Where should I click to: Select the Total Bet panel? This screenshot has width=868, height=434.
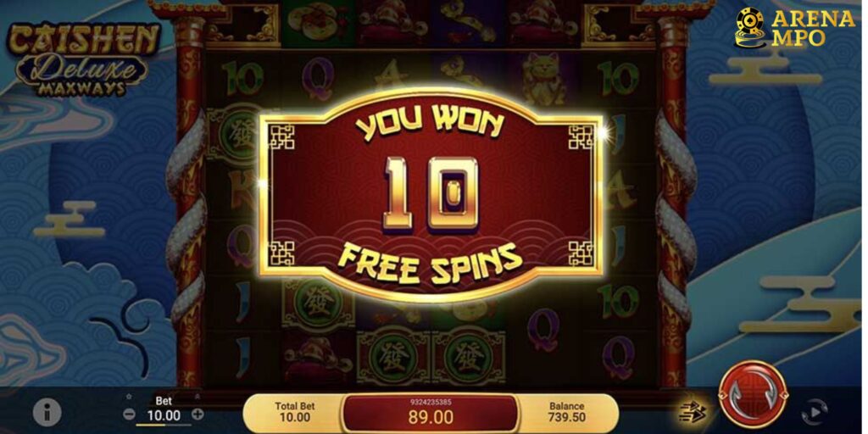pos(295,412)
